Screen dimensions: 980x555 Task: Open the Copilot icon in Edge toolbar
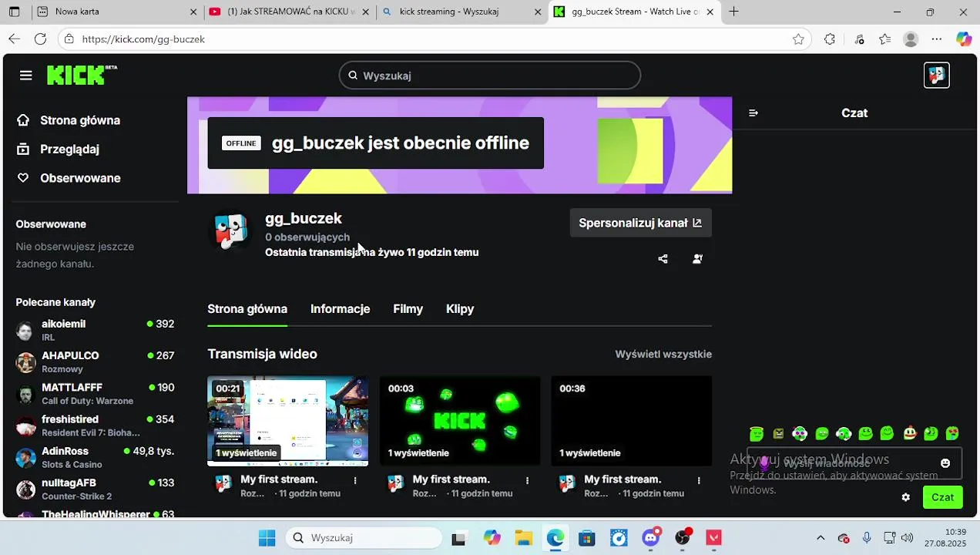click(963, 39)
